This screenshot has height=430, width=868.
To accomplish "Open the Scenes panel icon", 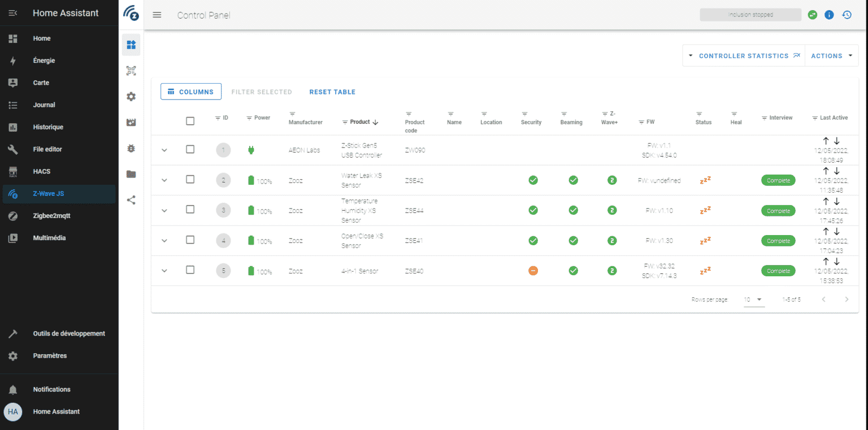I will 131,121.
